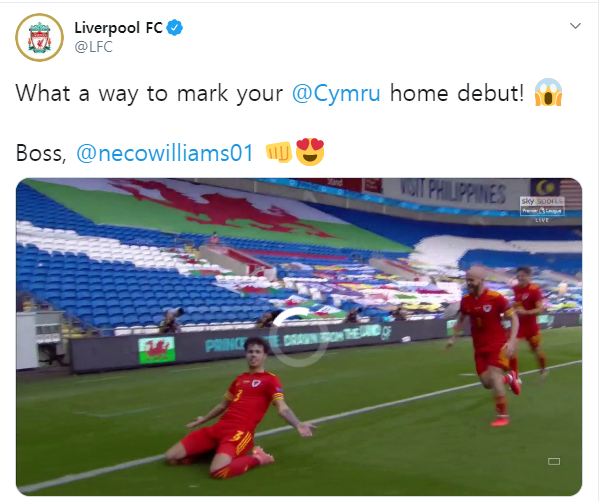Click the Visit Philippines stadium banner
The height and width of the screenshot is (501, 600).
[x=453, y=192]
